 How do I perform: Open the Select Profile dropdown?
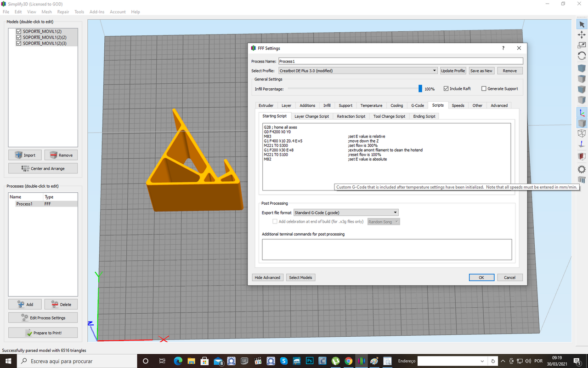tap(358, 71)
